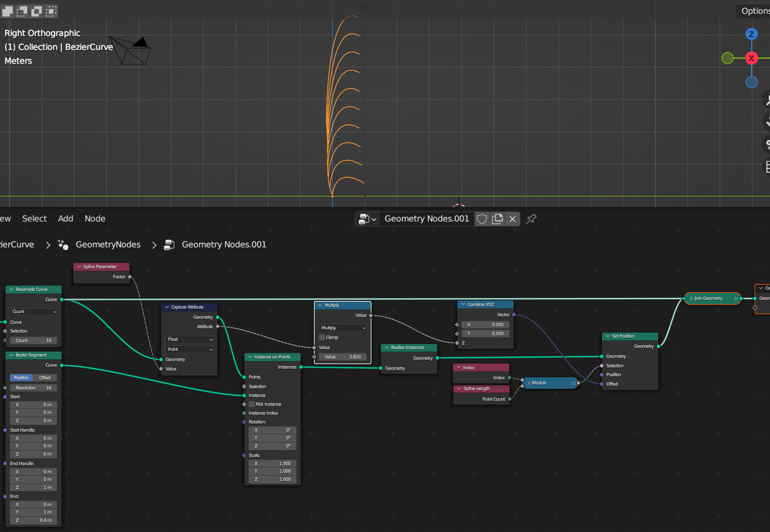
Task: Click Combine XYZ X value field
Action: click(x=485, y=325)
